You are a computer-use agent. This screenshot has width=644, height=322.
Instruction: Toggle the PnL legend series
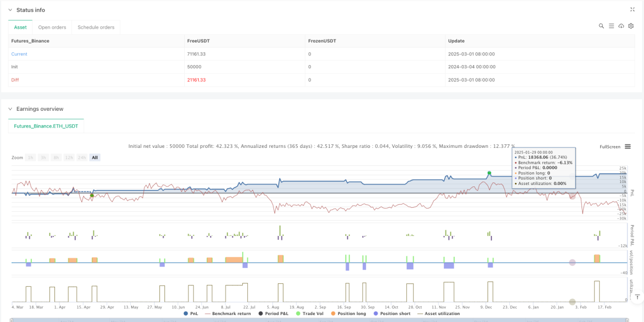click(x=192, y=314)
